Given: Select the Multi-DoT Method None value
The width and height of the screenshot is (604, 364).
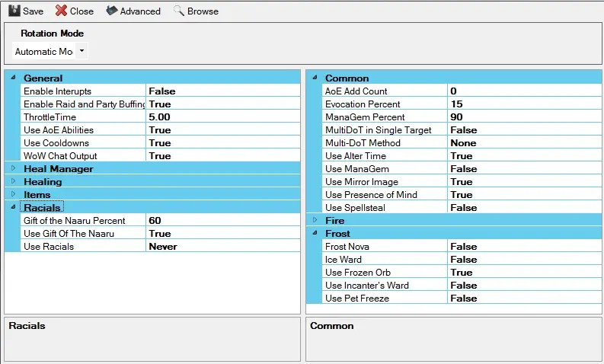Looking at the screenshot, I should (x=524, y=143).
